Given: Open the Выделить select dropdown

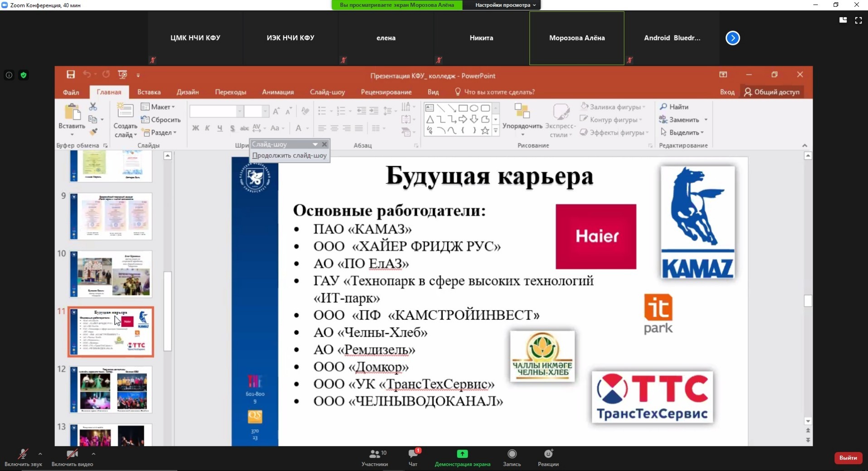Looking at the screenshot, I should pyautogui.click(x=682, y=132).
